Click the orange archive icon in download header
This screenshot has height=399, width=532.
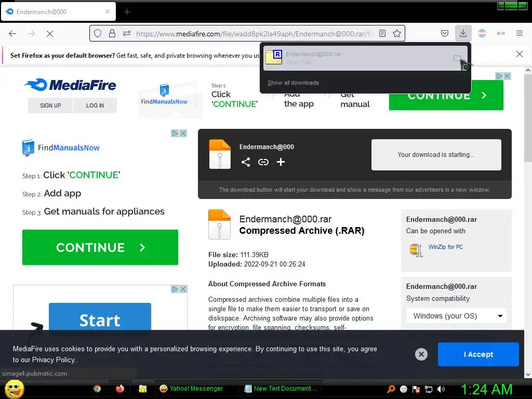(220, 154)
